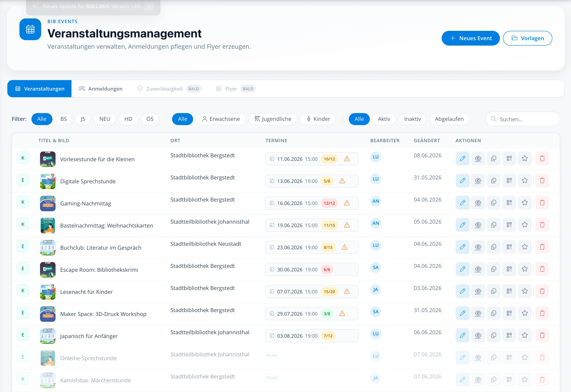
Task: Open QR code for Japanisch für Anfänger
Action: coord(509,335)
